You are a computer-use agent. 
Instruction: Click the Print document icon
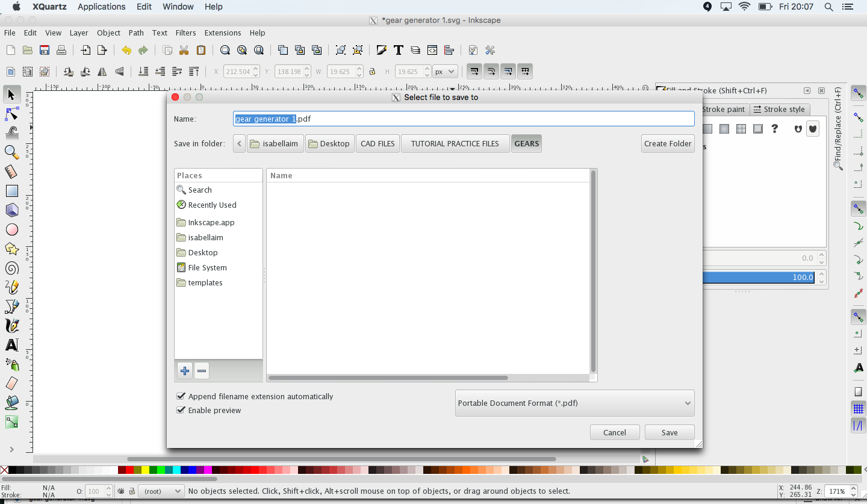point(61,50)
